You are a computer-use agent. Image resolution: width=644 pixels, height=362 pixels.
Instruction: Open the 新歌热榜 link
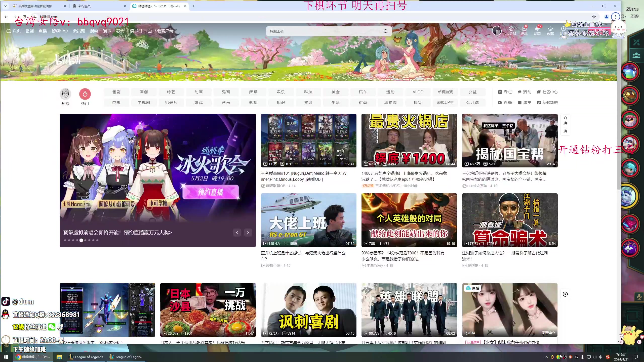[547, 103]
